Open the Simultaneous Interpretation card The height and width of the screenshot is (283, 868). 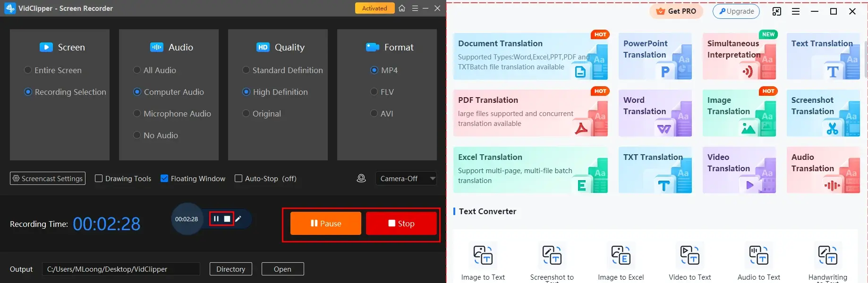tap(739, 56)
